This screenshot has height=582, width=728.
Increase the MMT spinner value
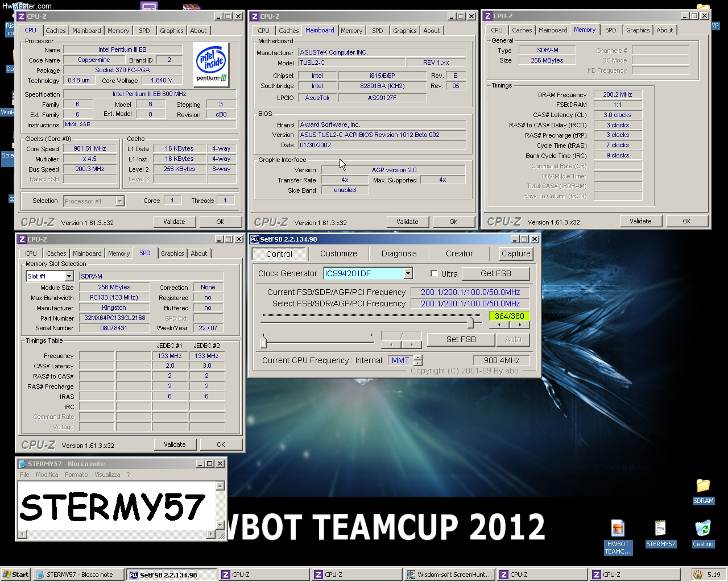point(418,357)
